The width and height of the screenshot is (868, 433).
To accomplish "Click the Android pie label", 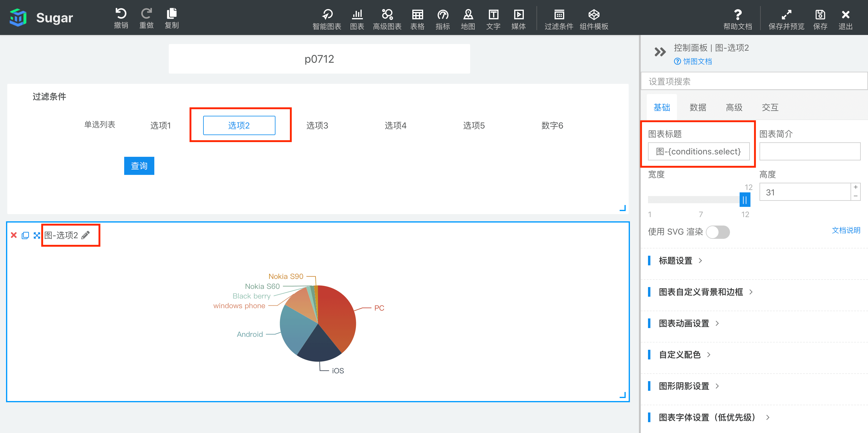I will (x=250, y=334).
